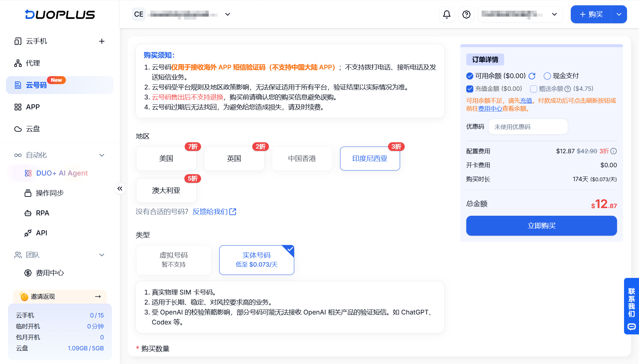Click the 赠送余额 help icon
639x364 pixels.
[x=568, y=89]
